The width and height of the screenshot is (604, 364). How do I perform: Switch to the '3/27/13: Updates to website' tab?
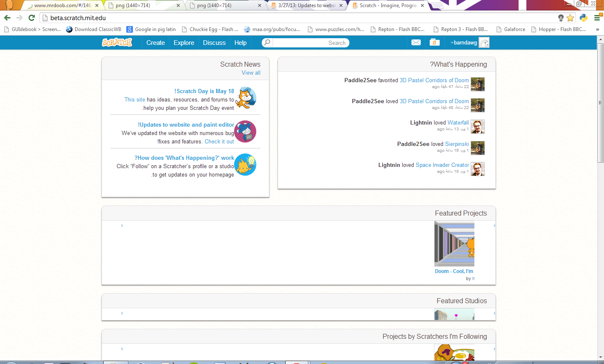pos(306,5)
